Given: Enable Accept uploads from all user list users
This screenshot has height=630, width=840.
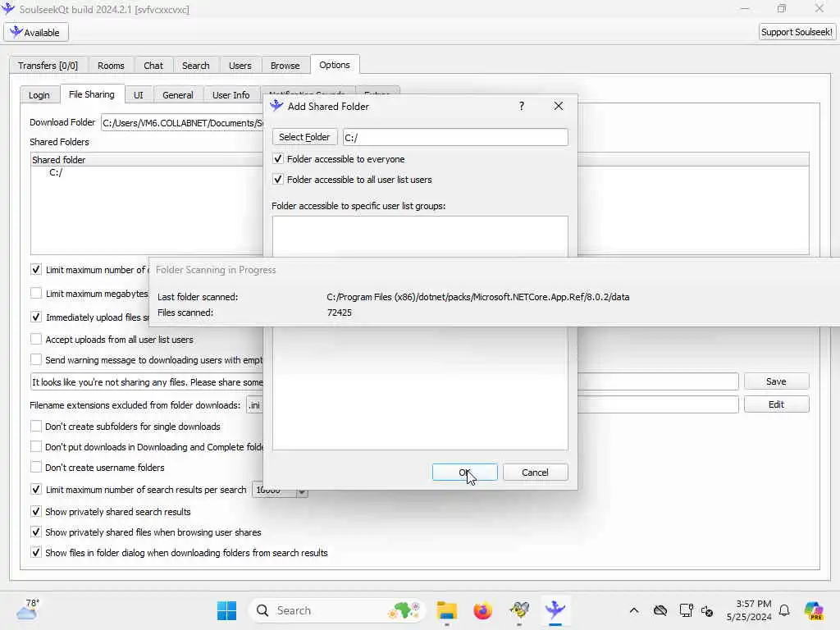Looking at the screenshot, I should pyautogui.click(x=36, y=339).
